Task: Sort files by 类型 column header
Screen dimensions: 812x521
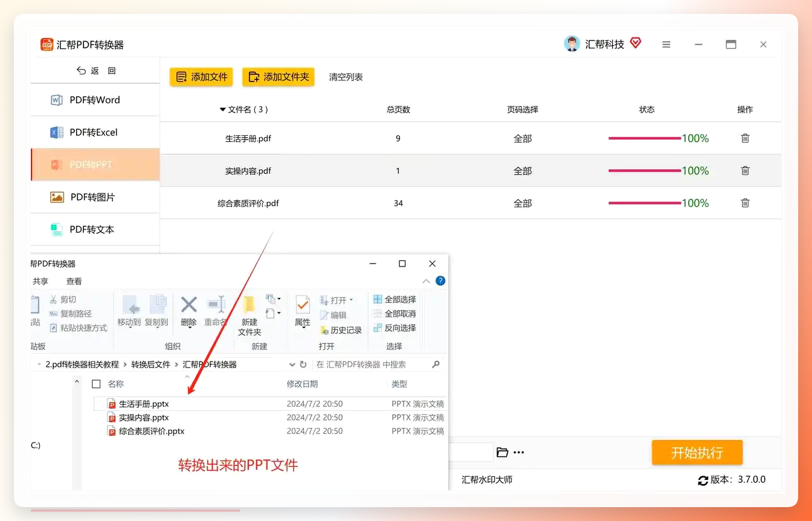Action: (x=399, y=384)
